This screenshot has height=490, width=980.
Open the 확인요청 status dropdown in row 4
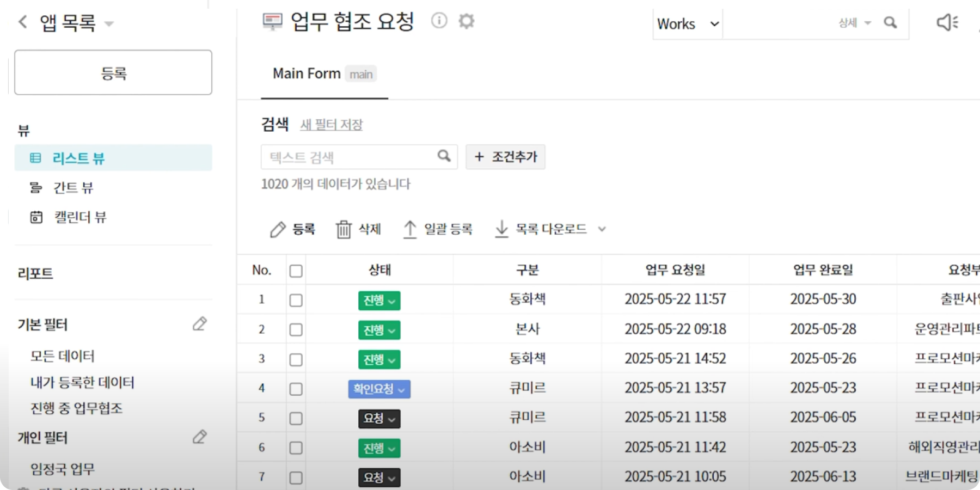pos(379,389)
